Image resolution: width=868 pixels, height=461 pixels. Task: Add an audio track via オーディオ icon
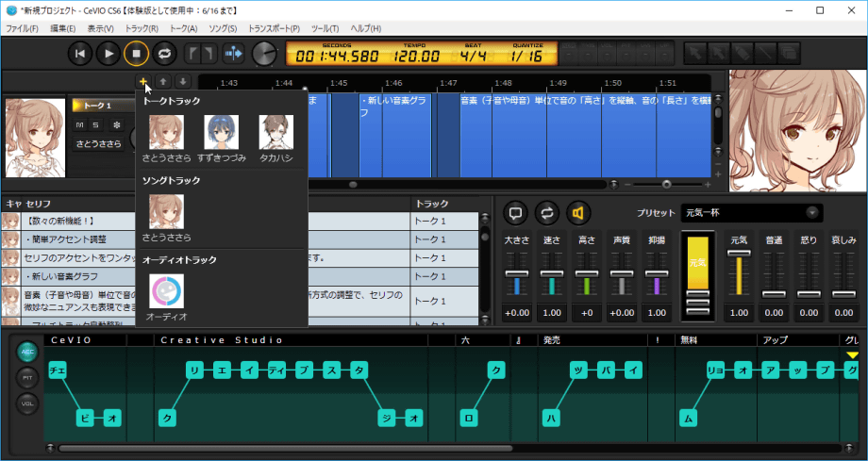(167, 297)
